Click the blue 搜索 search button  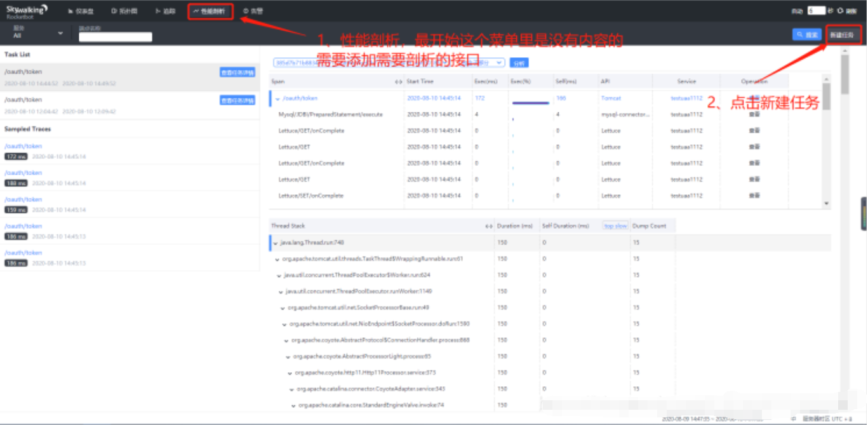click(807, 35)
